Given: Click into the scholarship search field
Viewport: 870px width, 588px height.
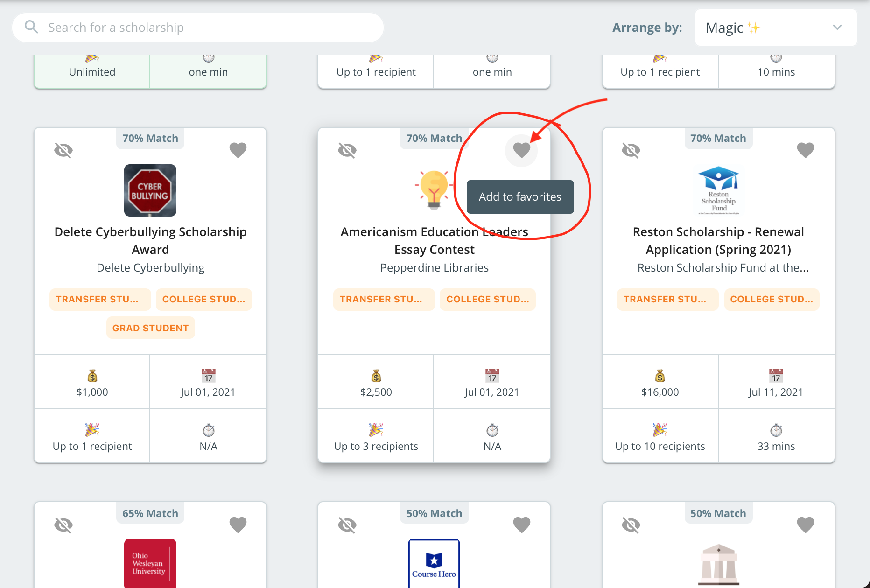Looking at the screenshot, I should click(x=205, y=28).
